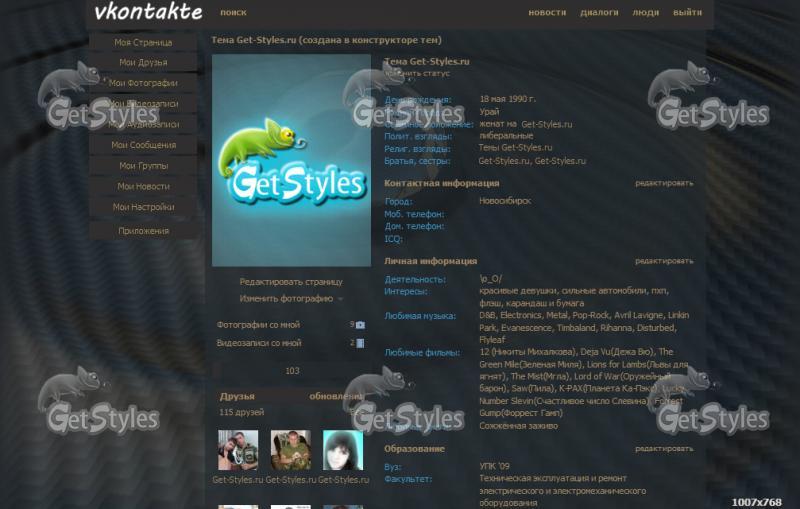The height and width of the screenshot is (509, 800).
Task: Open Мои Фотографии in the sidebar
Action: pyautogui.click(x=143, y=83)
